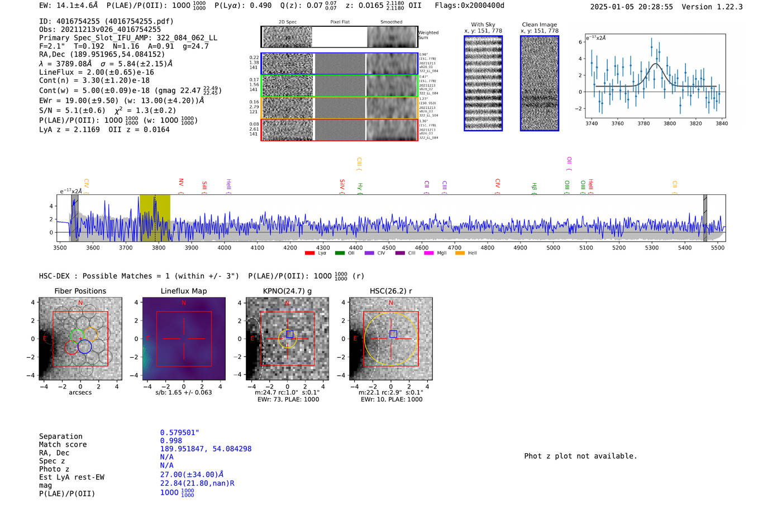Click the red SiIV line marker

(x=342, y=186)
